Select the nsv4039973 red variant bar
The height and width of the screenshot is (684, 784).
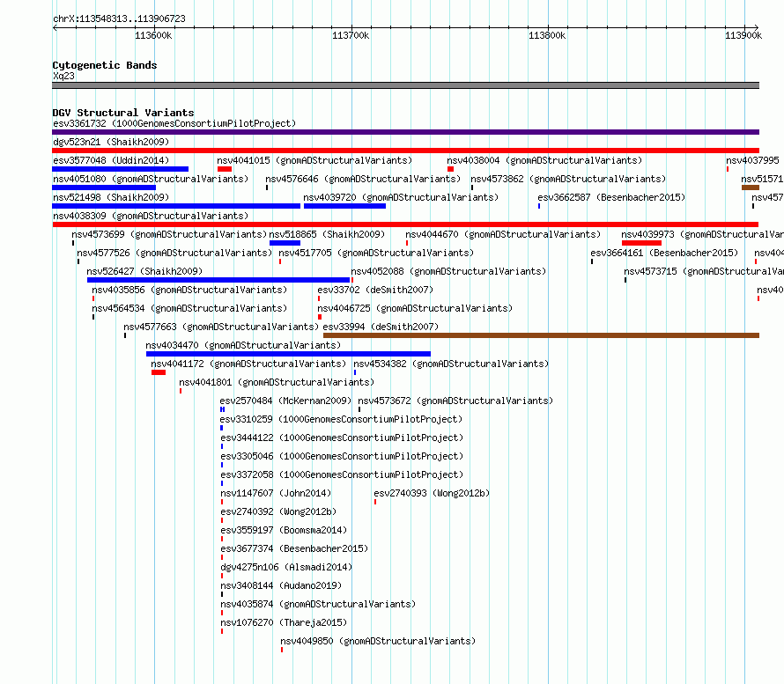click(x=641, y=243)
